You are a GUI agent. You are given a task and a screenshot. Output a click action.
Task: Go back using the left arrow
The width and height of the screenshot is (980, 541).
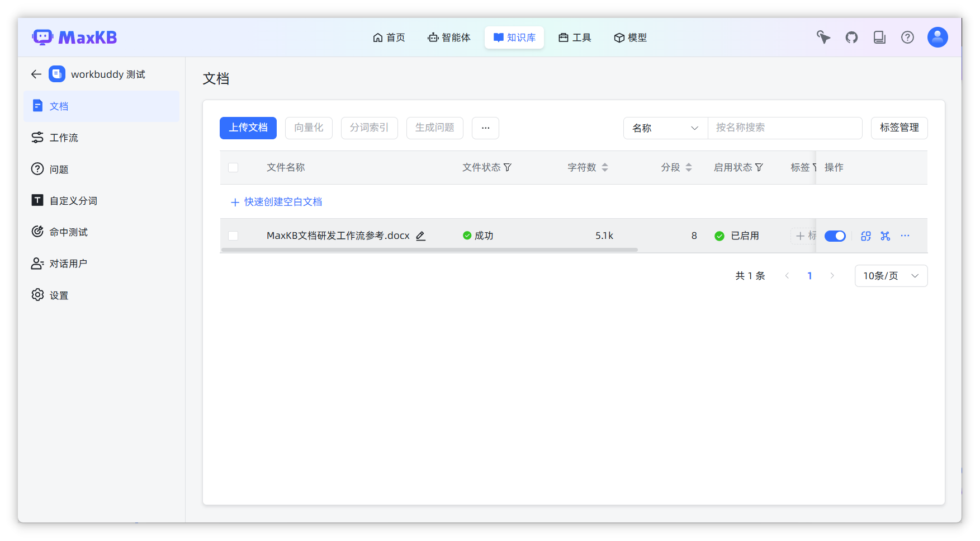coord(36,74)
